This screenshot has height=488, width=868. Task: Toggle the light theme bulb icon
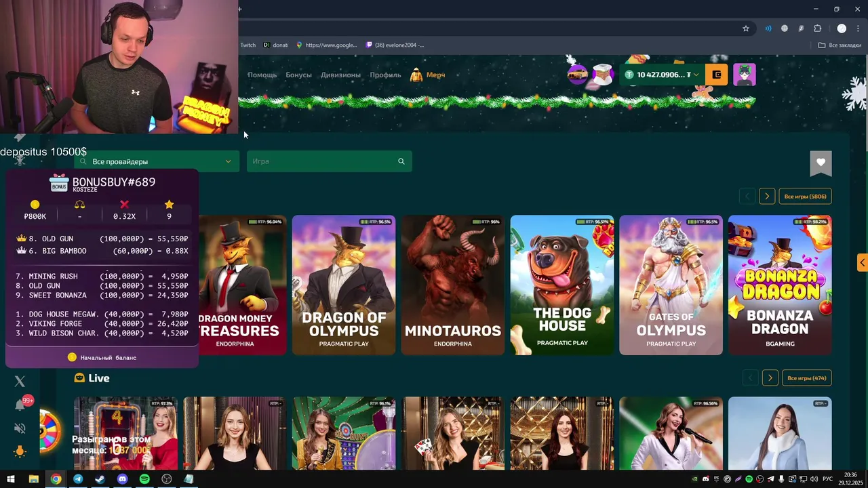[x=20, y=451]
